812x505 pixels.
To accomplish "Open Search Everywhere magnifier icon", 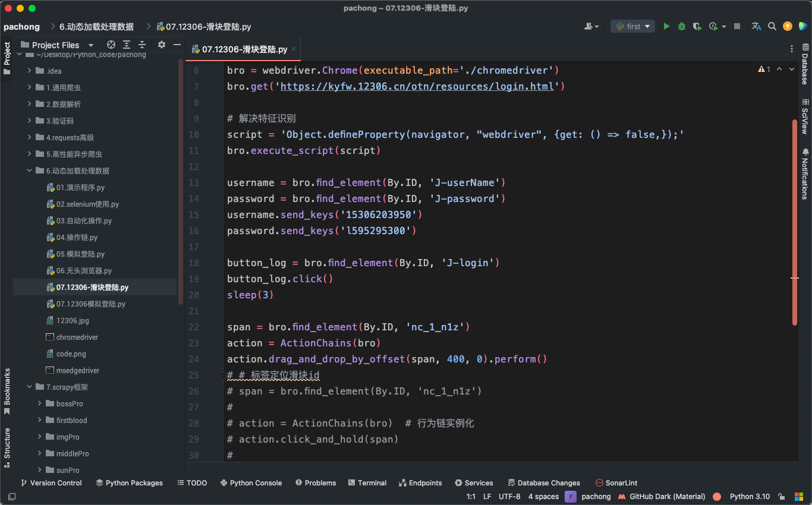I will 772,26.
